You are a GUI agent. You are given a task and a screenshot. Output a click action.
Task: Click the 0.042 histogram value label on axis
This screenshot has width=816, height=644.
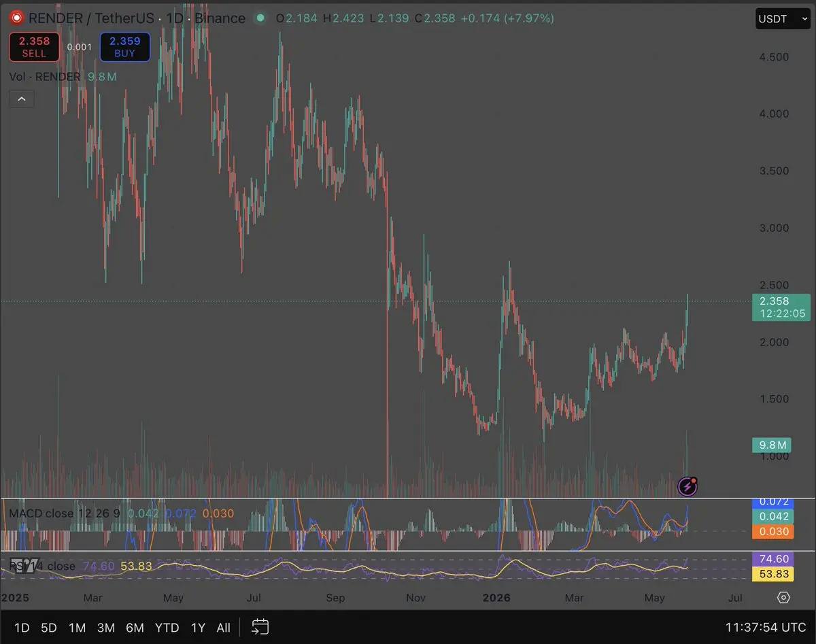pos(774,518)
